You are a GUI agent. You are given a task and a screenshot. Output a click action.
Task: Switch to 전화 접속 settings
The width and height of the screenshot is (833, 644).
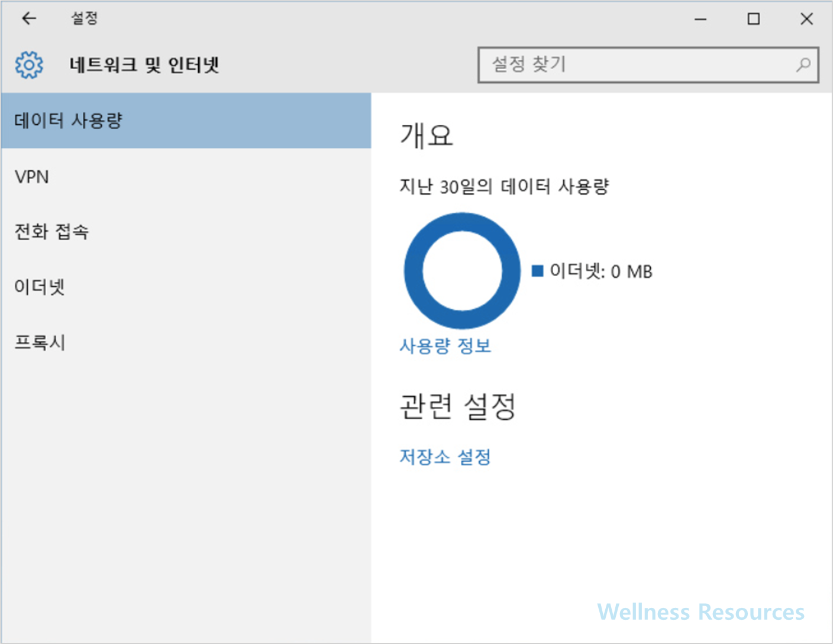(186, 231)
